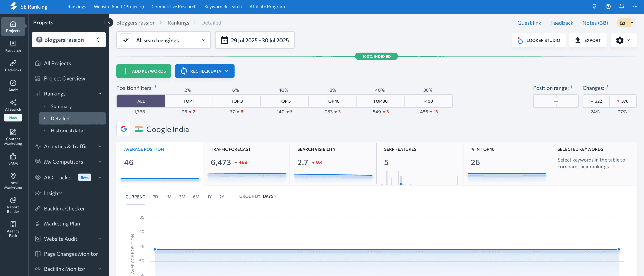Select the TOP 3 position filter
This screenshot has width=644, height=276.
point(237,101)
